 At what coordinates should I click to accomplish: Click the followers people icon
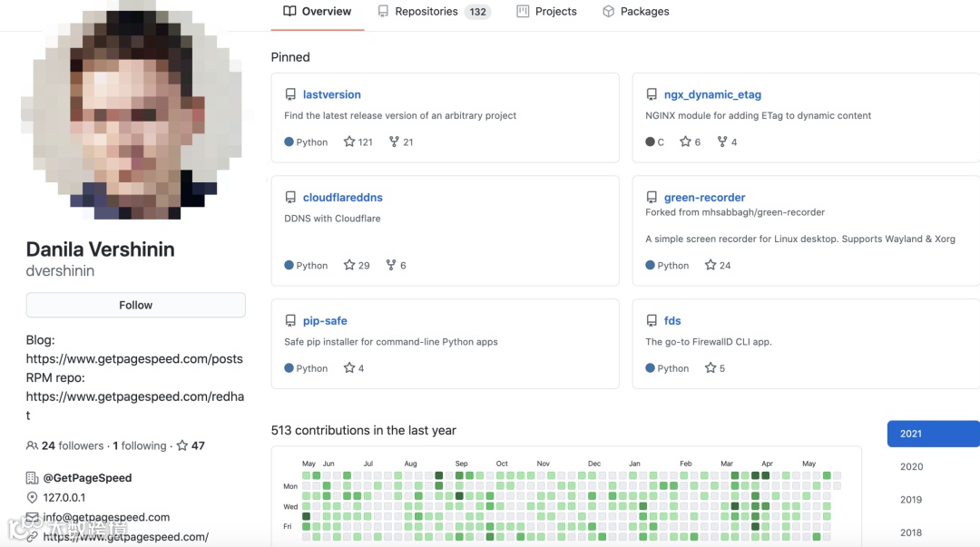[33, 445]
